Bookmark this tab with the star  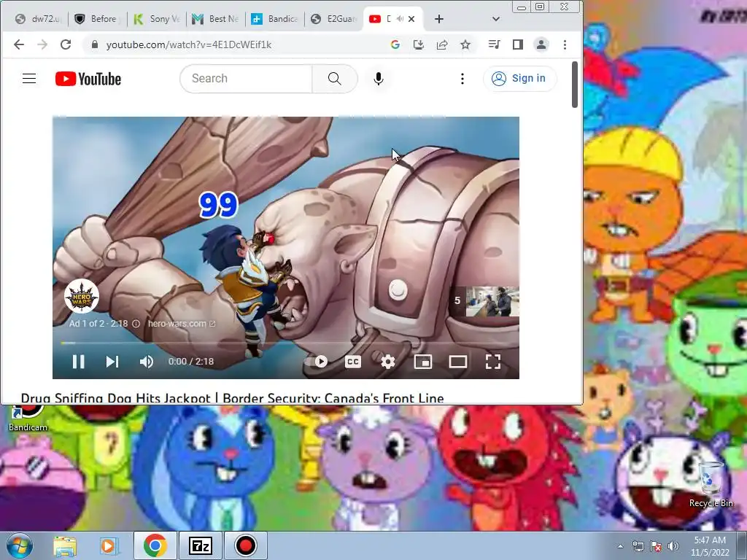pyautogui.click(x=465, y=44)
